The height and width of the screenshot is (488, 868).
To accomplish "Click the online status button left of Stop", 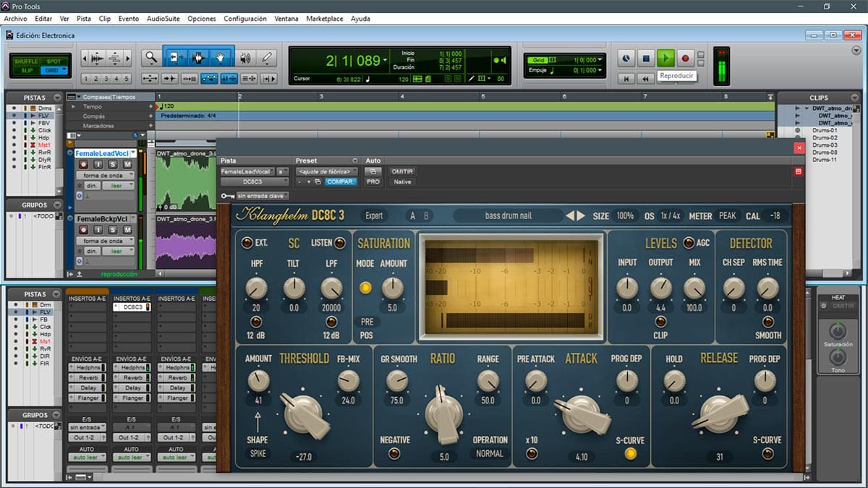I will (x=626, y=58).
